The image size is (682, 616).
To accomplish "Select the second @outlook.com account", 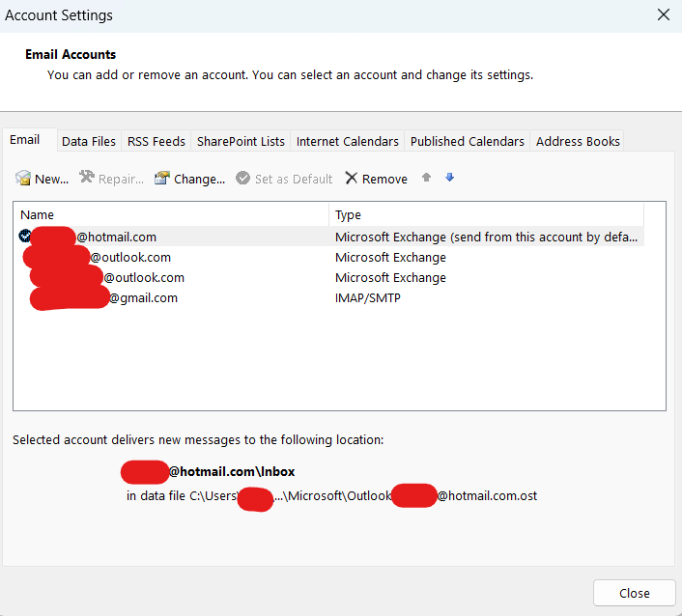I will click(x=330, y=277).
